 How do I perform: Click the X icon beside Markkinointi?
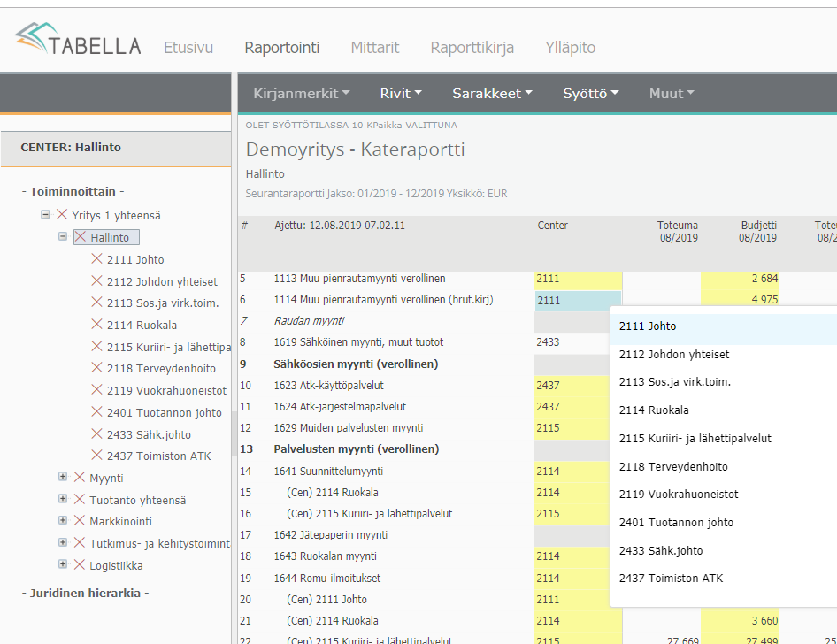click(x=80, y=521)
